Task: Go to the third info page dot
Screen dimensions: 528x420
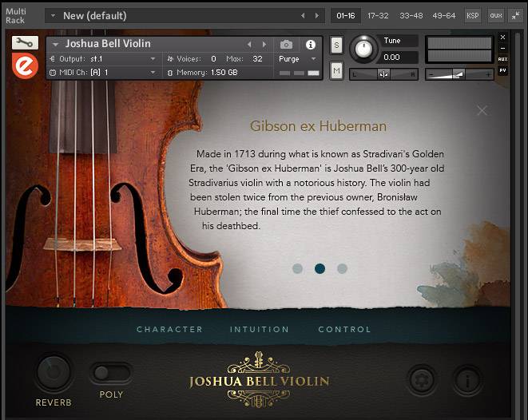Action: (342, 269)
